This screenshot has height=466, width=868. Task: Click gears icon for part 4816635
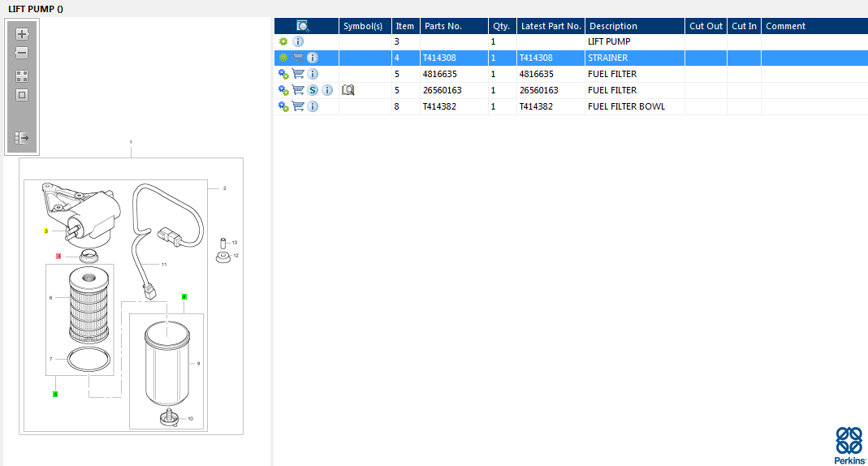283,74
